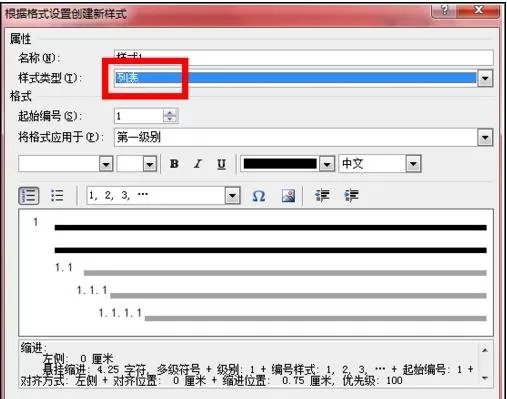Click increase indent icon

click(x=351, y=196)
